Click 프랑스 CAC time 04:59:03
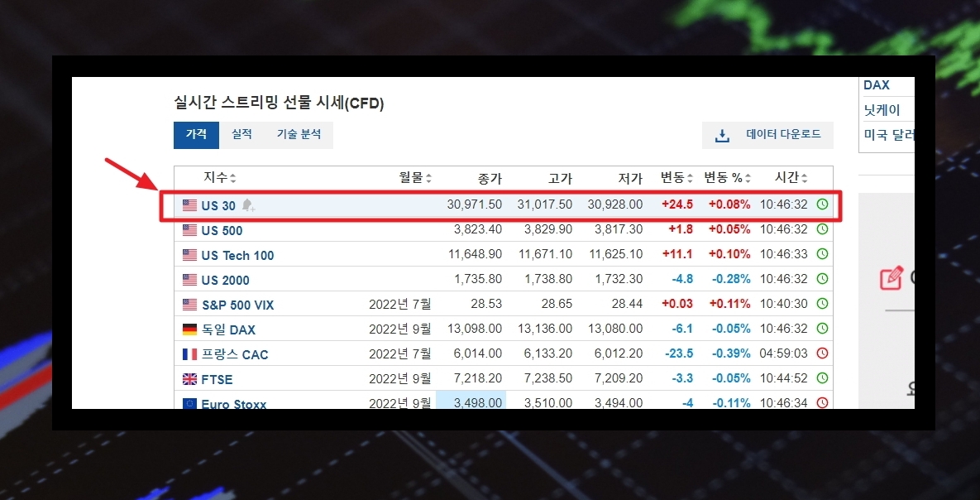The image size is (980, 500). pos(784,353)
